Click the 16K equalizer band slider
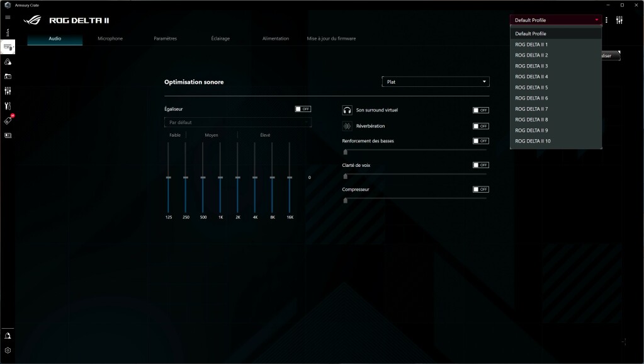Viewport: 644px width, 364px height. (x=290, y=178)
